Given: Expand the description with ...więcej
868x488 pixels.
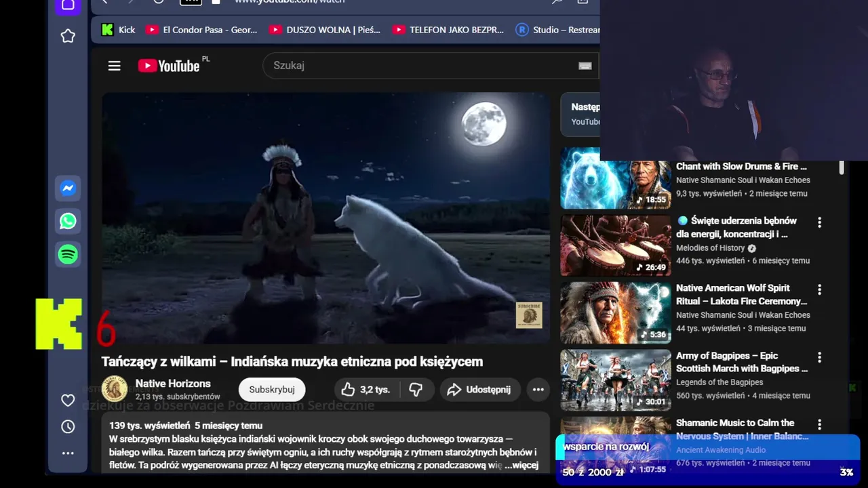Looking at the screenshot, I should pyautogui.click(x=521, y=465).
